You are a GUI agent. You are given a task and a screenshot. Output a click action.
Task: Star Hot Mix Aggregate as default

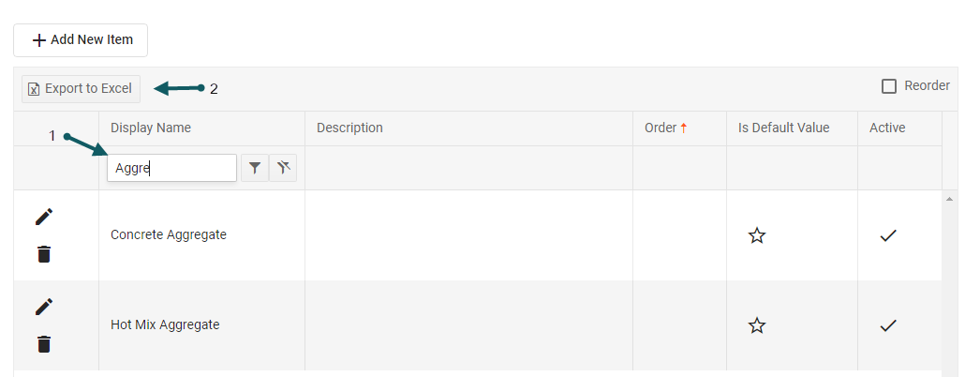point(757,325)
